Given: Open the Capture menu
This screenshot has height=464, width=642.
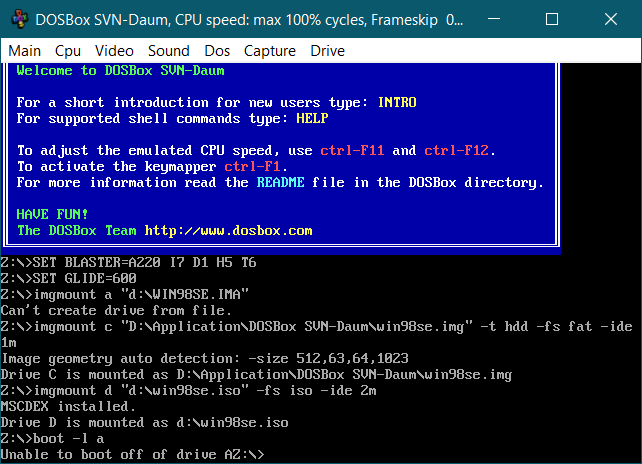Looking at the screenshot, I should [x=270, y=51].
